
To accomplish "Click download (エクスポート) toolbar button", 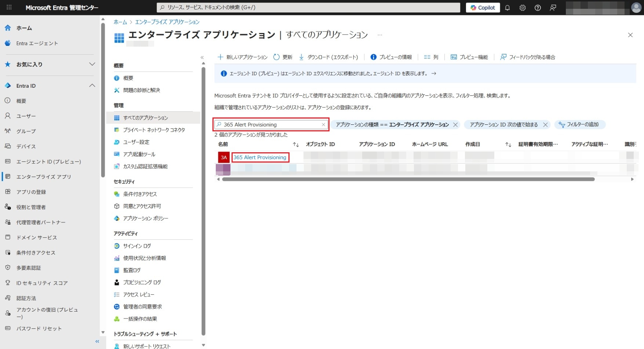I will [x=328, y=57].
